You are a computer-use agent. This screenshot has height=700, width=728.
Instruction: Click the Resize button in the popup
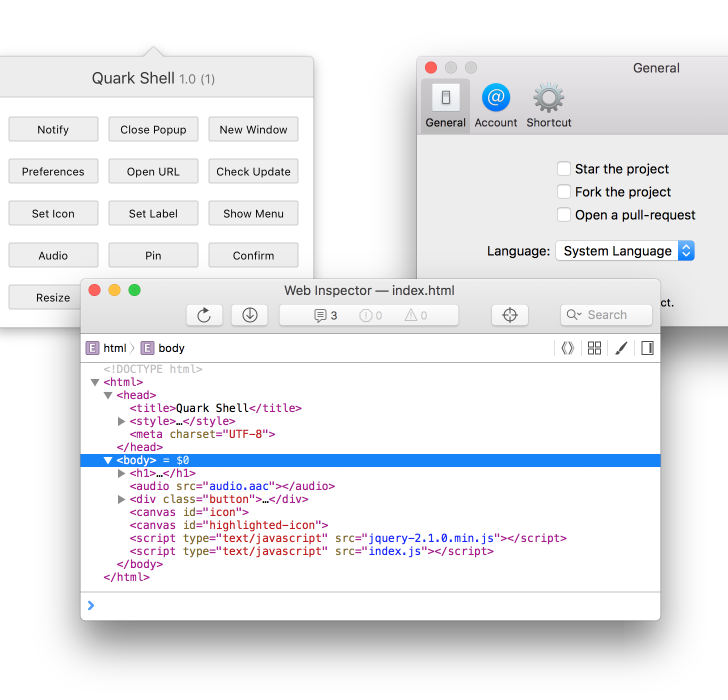click(x=45, y=297)
